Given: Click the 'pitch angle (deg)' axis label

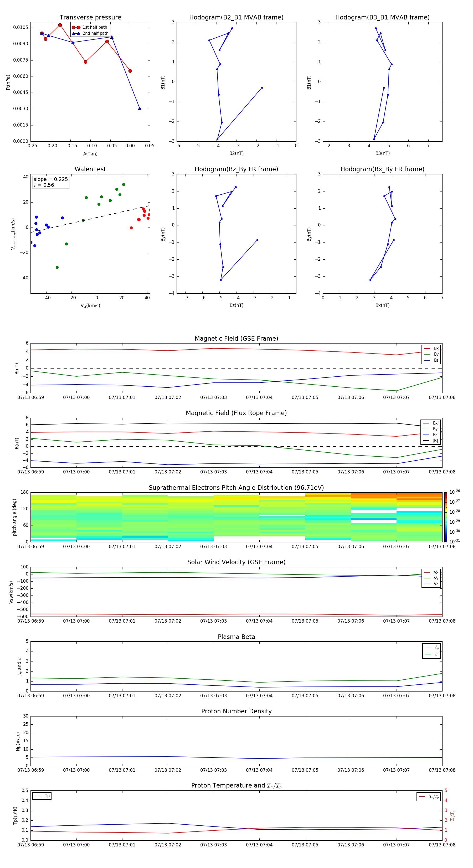Looking at the screenshot, I should point(14,517).
